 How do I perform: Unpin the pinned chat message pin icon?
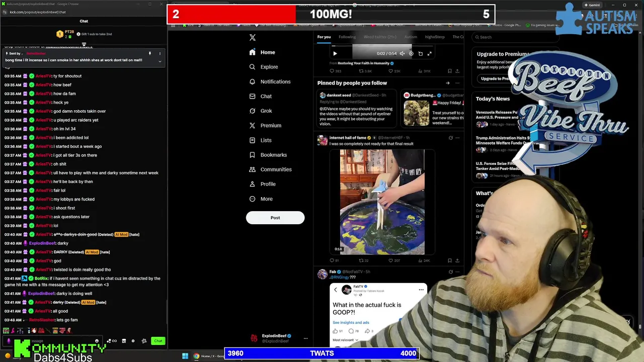click(x=149, y=53)
